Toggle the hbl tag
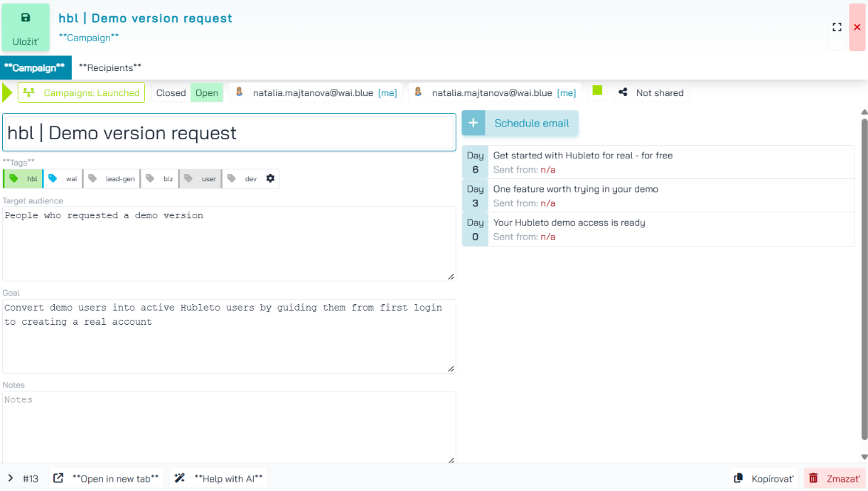Screen dimensions: 868x491 pyautogui.click(x=23, y=178)
